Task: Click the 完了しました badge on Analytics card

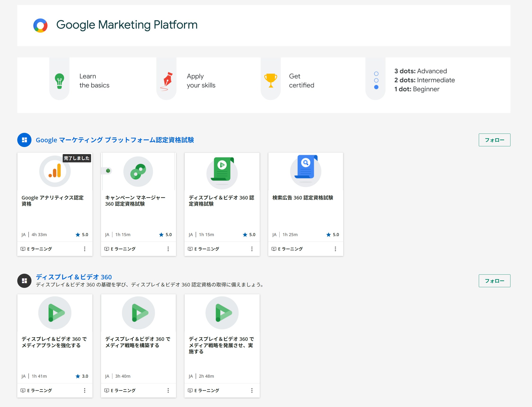Action: (x=77, y=158)
